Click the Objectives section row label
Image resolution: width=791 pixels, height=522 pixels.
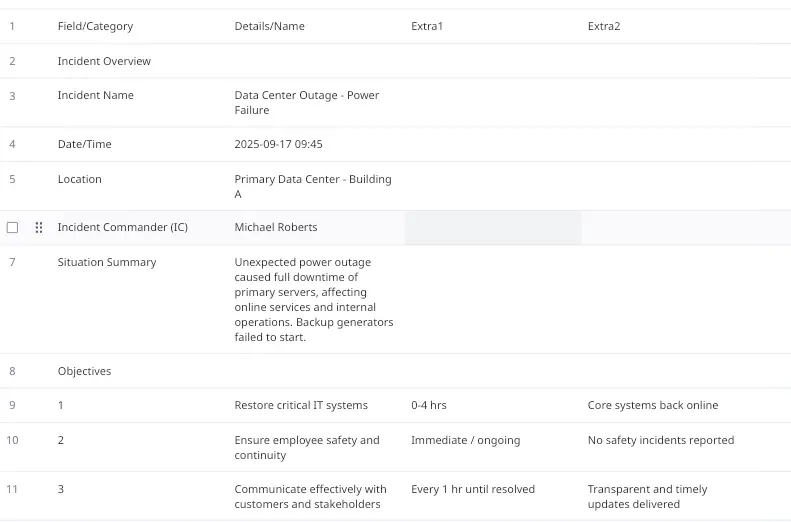tap(84, 371)
